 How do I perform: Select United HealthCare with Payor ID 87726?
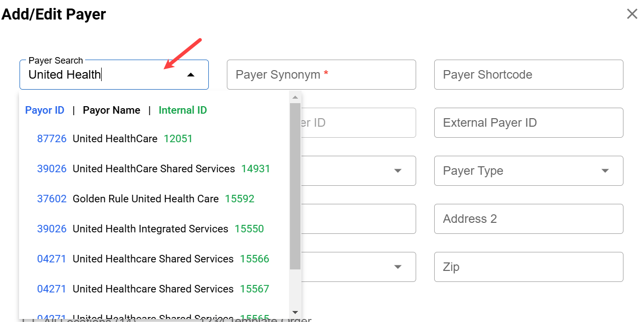tap(115, 139)
